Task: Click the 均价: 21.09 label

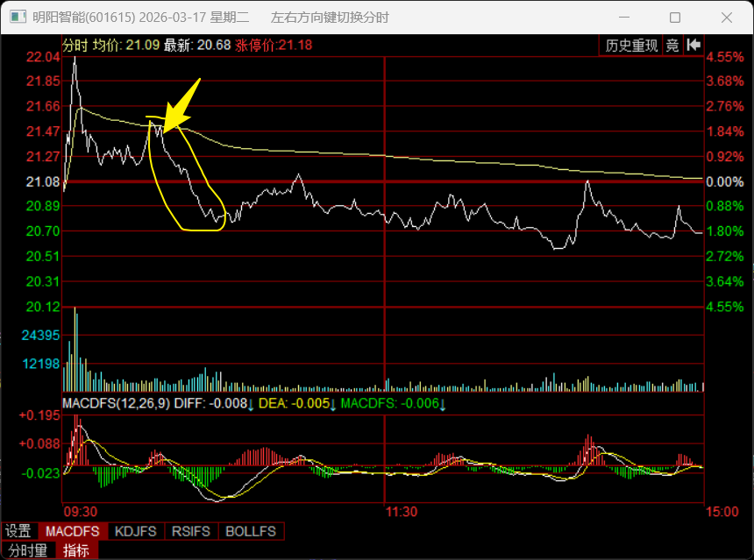Action: click(x=126, y=46)
